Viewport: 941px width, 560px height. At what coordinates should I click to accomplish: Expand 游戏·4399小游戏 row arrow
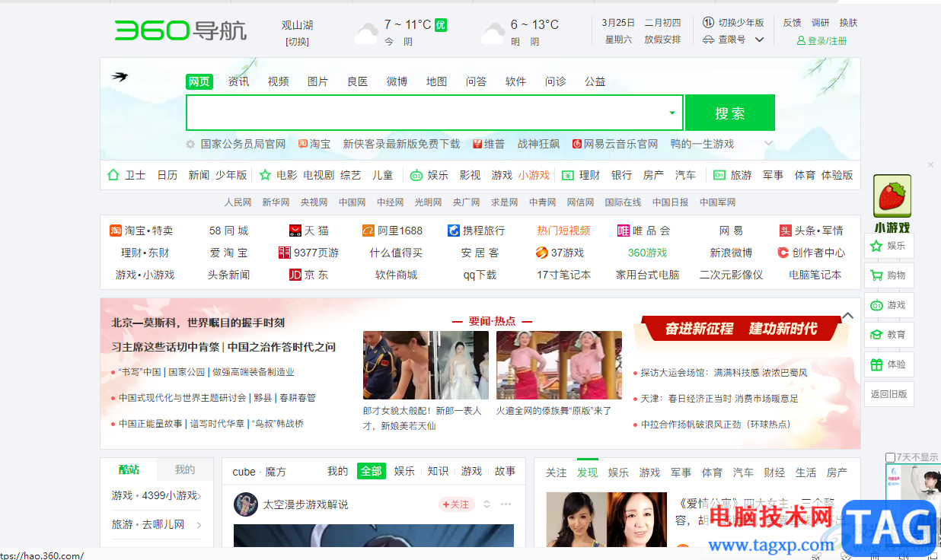pos(199,495)
